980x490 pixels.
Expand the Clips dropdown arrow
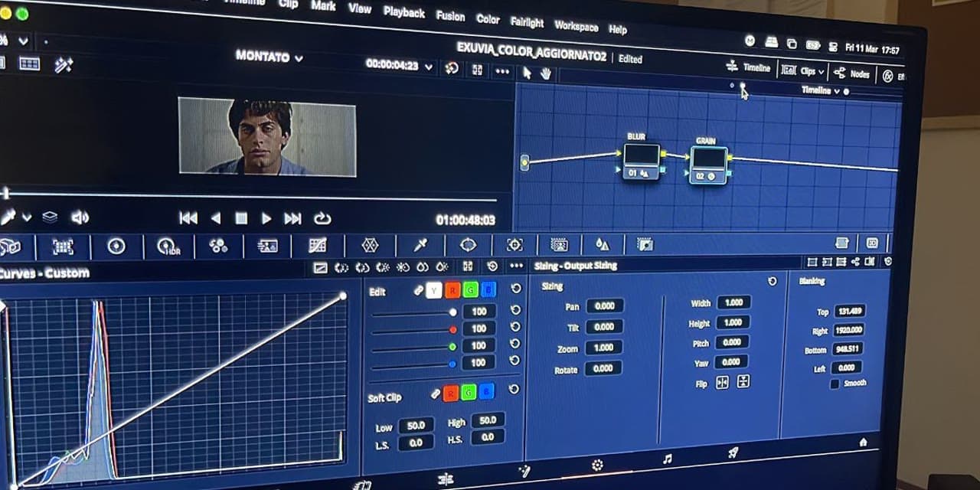(x=821, y=72)
